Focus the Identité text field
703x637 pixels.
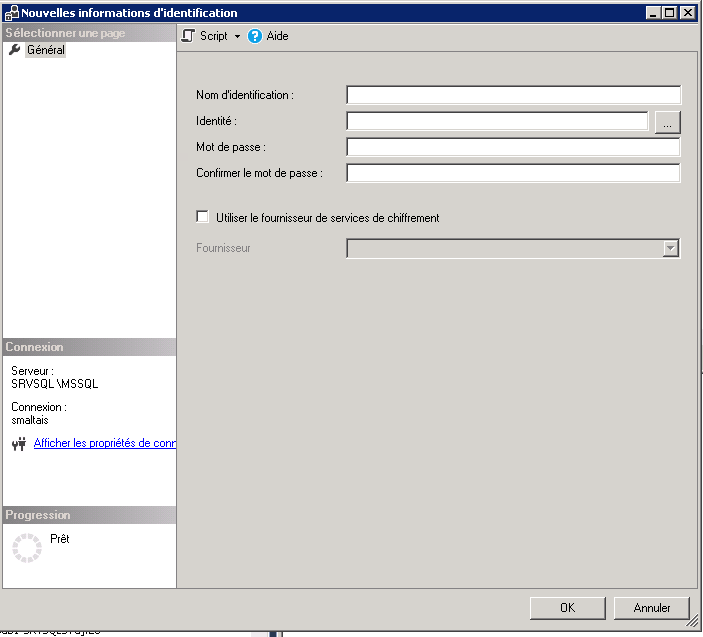pos(497,121)
